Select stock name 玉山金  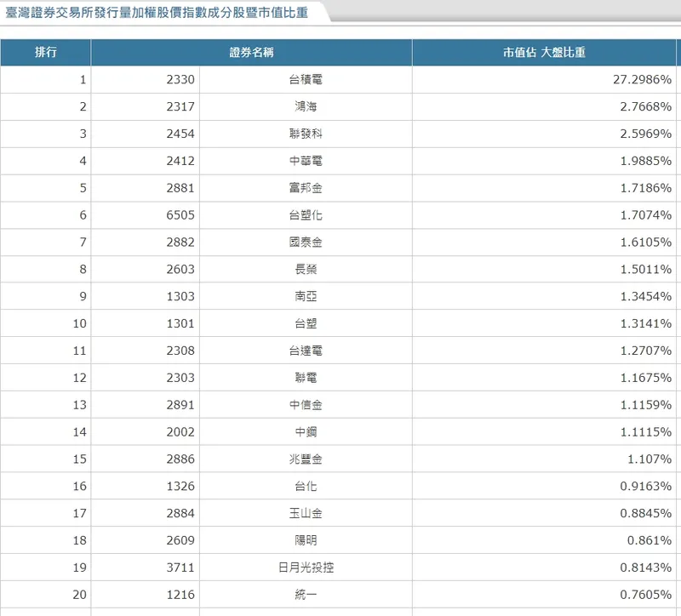click(x=306, y=513)
